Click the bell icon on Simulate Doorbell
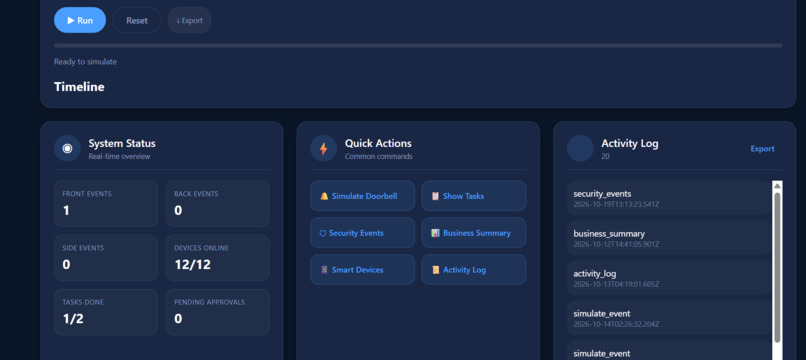Image resolution: width=806 pixels, height=360 pixels. 324,196
